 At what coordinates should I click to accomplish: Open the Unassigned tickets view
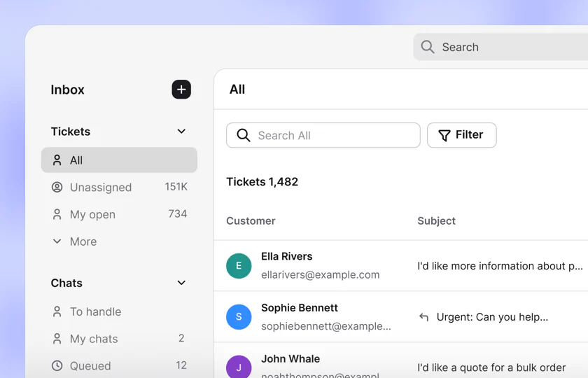pos(119,187)
